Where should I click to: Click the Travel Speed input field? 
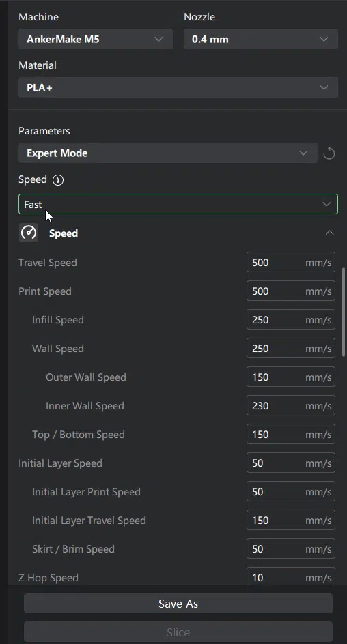pyautogui.click(x=291, y=262)
